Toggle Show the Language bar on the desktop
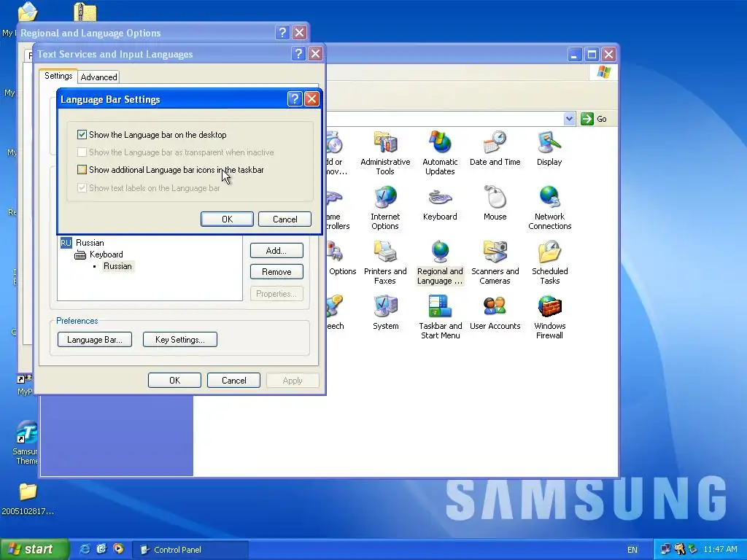The width and height of the screenshot is (747, 560). 82,135
